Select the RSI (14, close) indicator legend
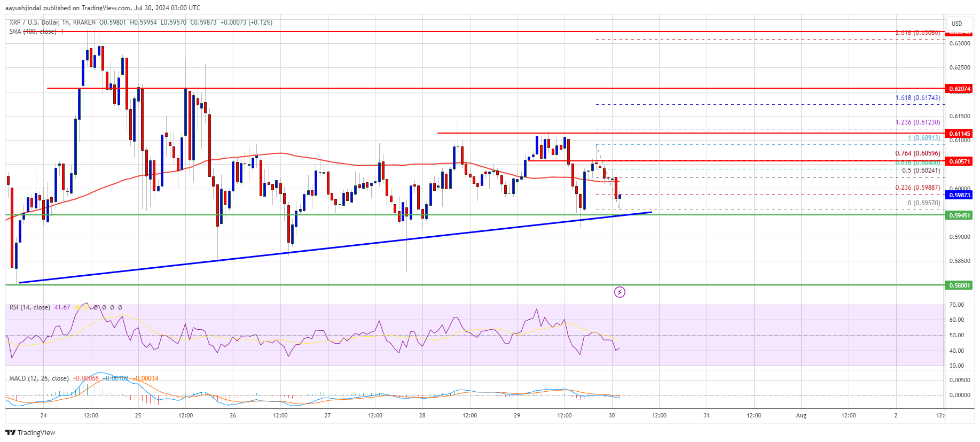 click(x=30, y=307)
